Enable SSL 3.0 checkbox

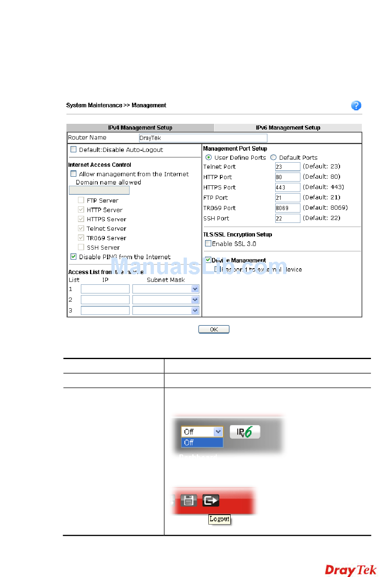point(208,244)
